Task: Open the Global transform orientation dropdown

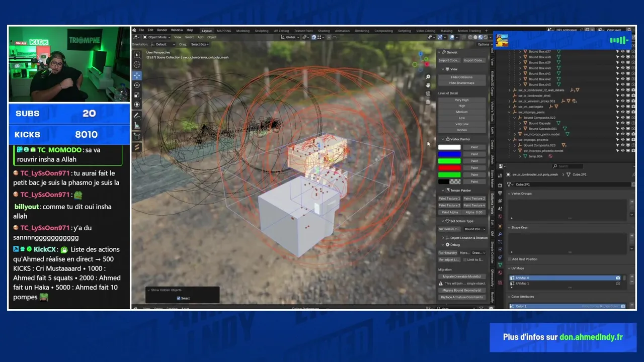Action: tap(290, 37)
